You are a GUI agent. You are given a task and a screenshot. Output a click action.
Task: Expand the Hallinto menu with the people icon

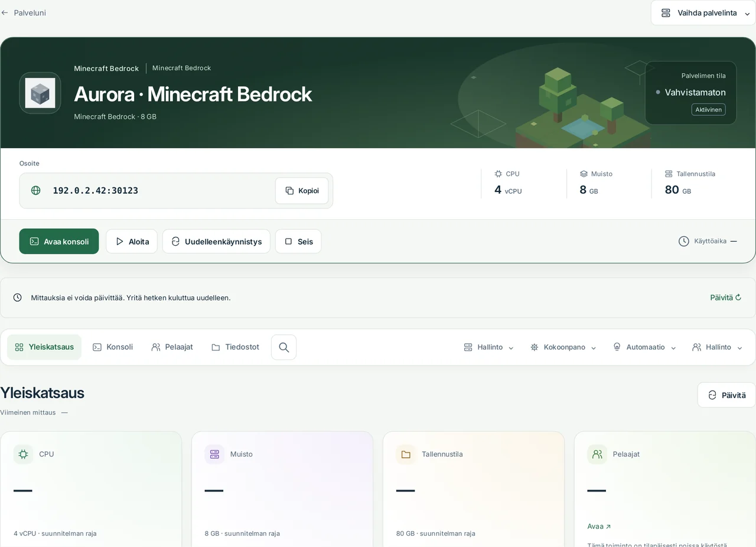[717, 347]
